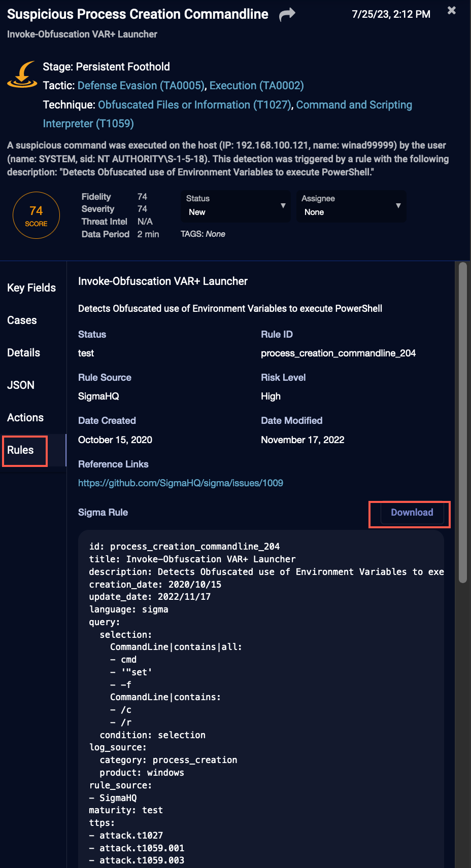Viewport: 471px width, 868px height.
Task: Open the Assignee dropdown
Action: (x=351, y=206)
